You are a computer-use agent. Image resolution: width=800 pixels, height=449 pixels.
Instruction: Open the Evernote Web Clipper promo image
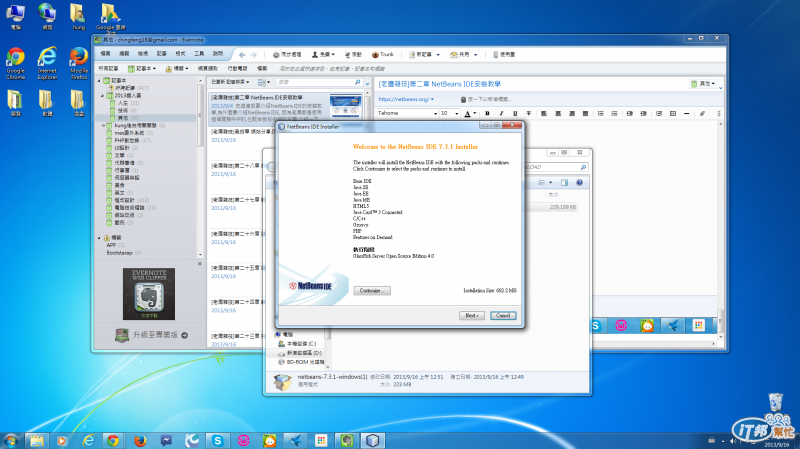(x=149, y=294)
